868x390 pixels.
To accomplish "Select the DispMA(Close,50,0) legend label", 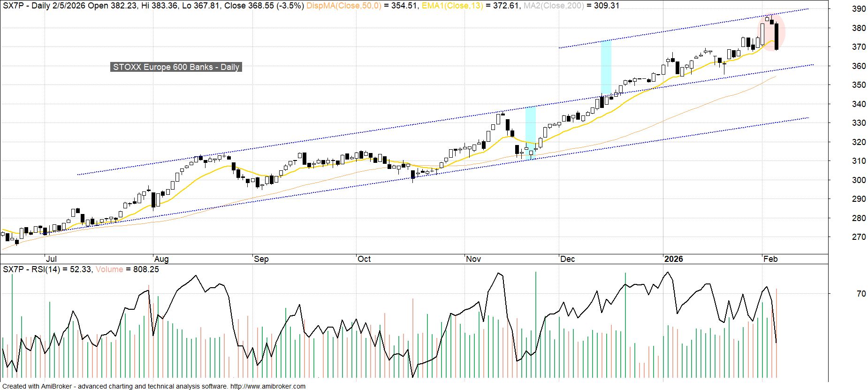I will [343, 6].
